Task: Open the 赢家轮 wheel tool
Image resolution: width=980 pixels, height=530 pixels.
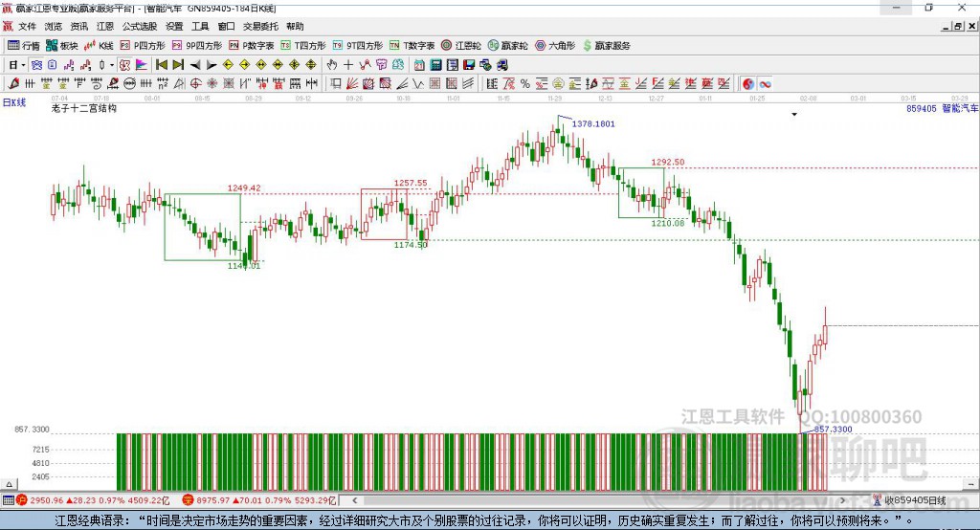Action: coord(508,46)
